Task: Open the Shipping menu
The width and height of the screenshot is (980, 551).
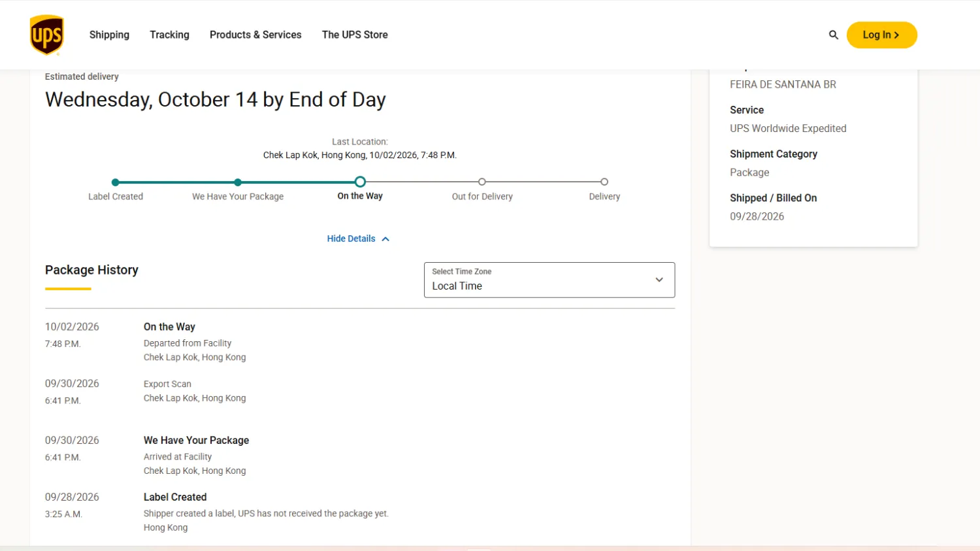Action: (x=109, y=35)
